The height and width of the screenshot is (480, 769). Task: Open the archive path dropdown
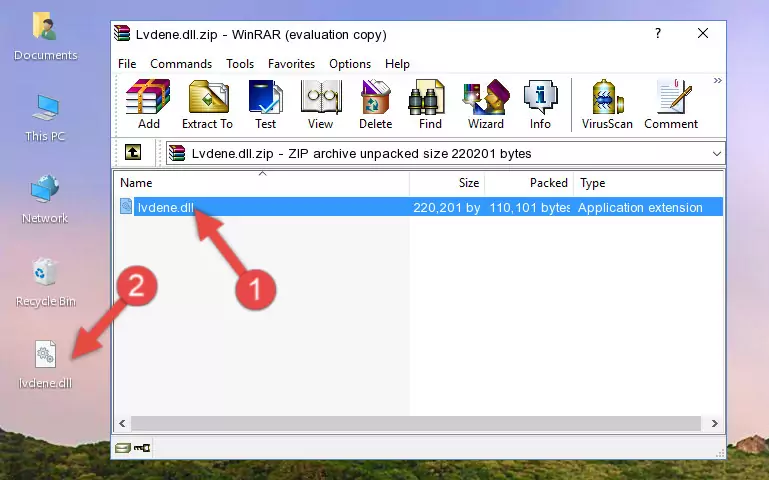[717, 154]
